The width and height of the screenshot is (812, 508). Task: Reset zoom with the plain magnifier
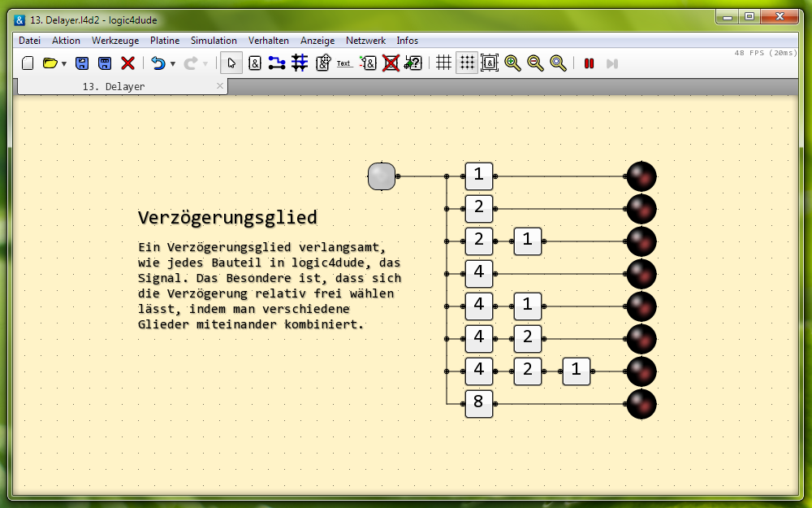coord(559,63)
